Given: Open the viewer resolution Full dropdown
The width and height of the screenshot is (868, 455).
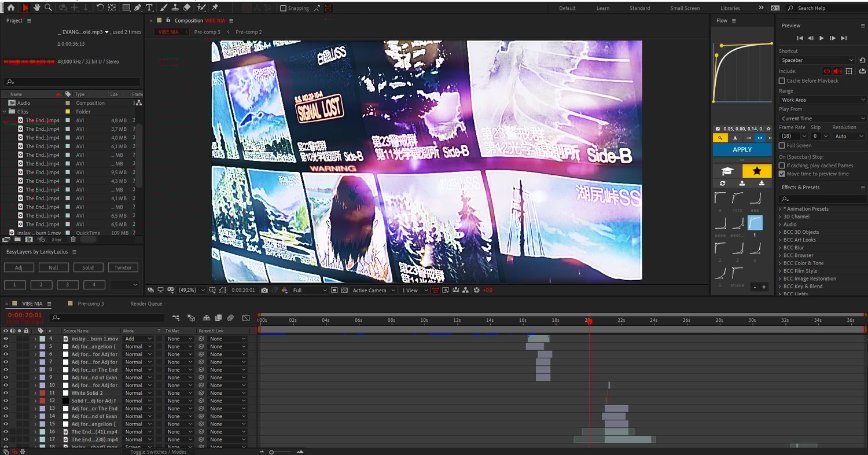Looking at the screenshot, I should pos(310,290).
